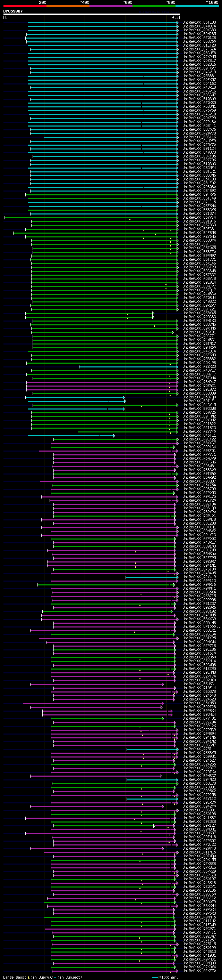Select the UniRef100_A9TBA0 label
Viewport: 222px width, 980px height.
click(199, 473)
